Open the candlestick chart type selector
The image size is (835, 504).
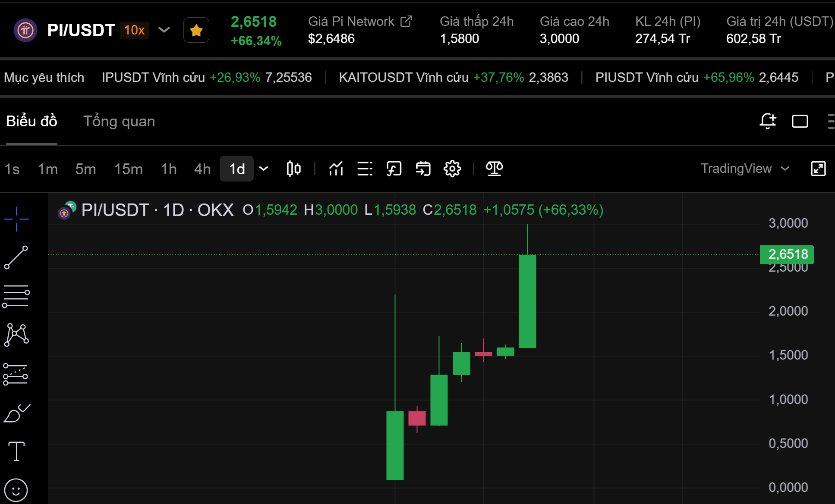point(293,169)
